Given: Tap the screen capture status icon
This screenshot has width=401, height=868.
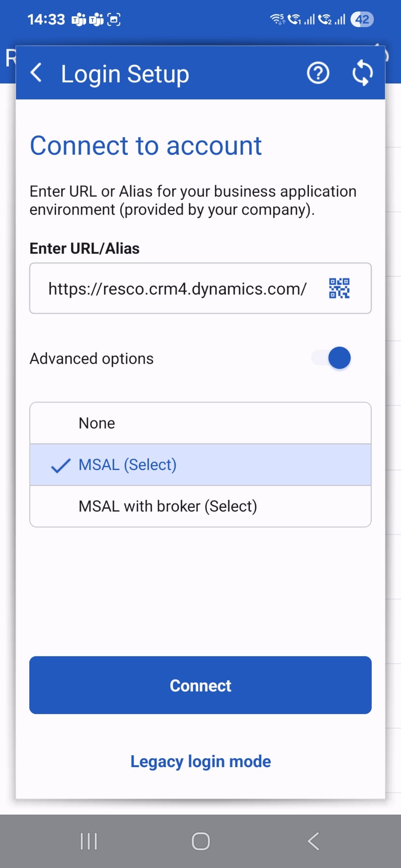Looking at the screenshot, I should [x=114, y=19].
